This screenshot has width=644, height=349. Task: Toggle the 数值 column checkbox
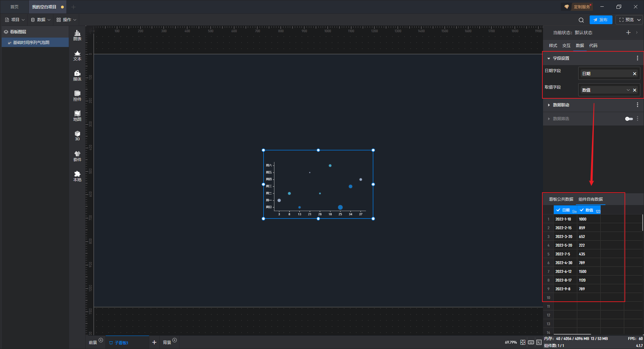[582, 210]
